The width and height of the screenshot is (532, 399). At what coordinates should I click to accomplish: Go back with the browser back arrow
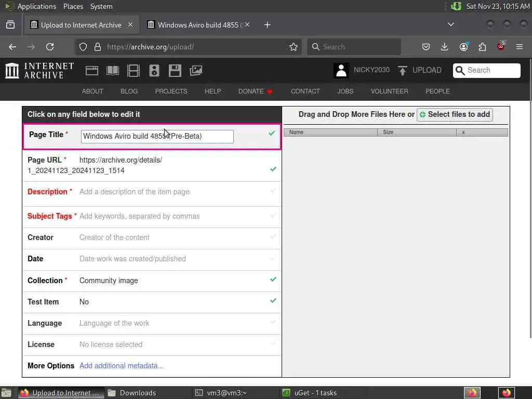click(12, 47)
